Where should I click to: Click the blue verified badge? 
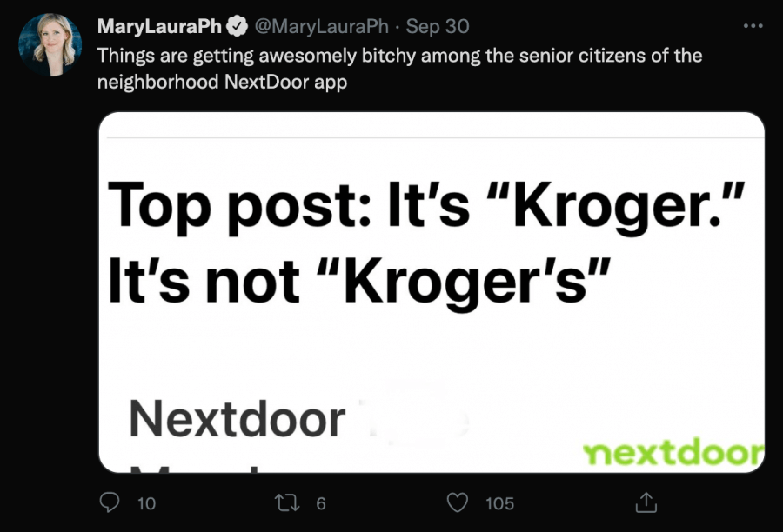[x=236, y=26]
